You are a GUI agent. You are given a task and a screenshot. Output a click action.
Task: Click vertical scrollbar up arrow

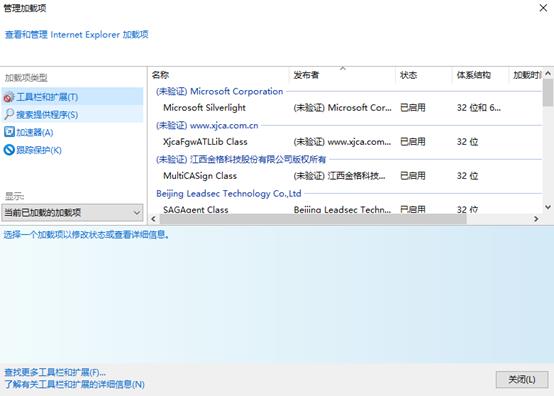point(548,73)
